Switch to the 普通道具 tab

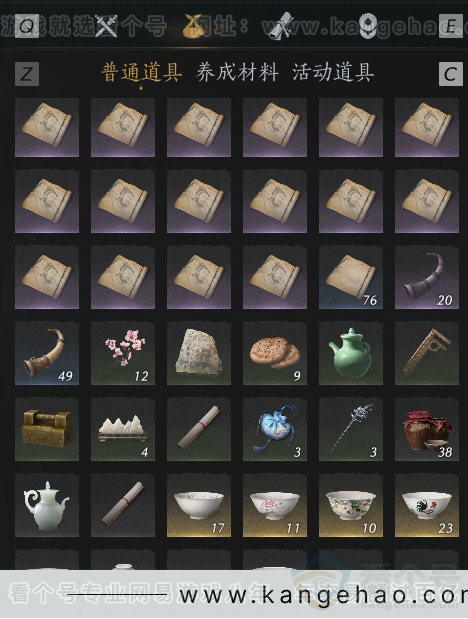[x=142, y=73]
